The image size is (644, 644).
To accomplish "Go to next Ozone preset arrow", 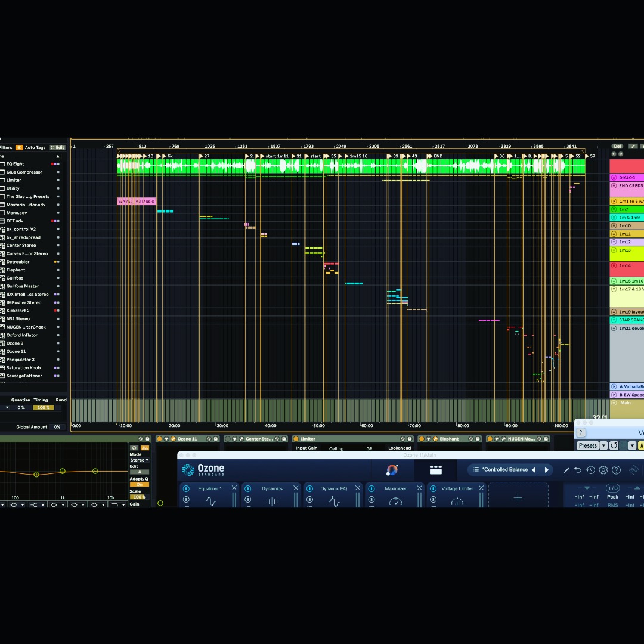I will (547, 470).
